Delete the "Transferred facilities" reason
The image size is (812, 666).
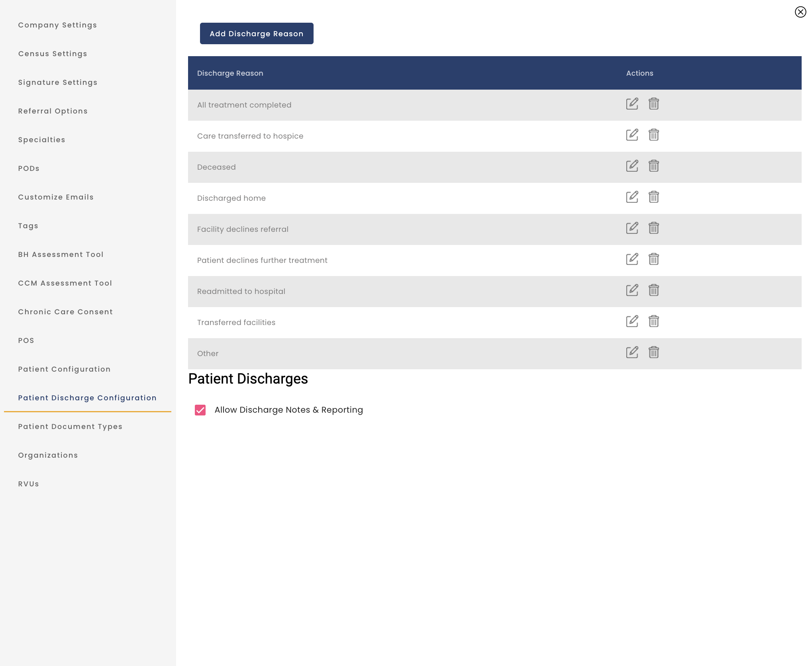pos(653,321)
